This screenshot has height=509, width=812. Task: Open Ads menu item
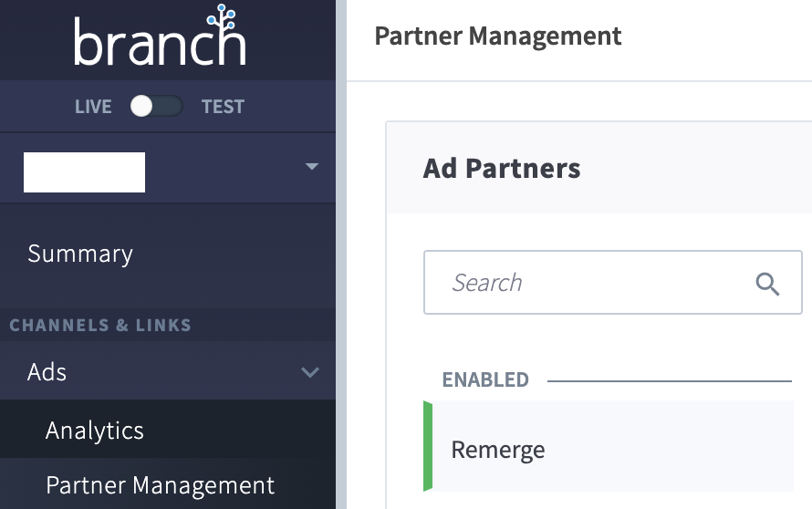point(168,371)
